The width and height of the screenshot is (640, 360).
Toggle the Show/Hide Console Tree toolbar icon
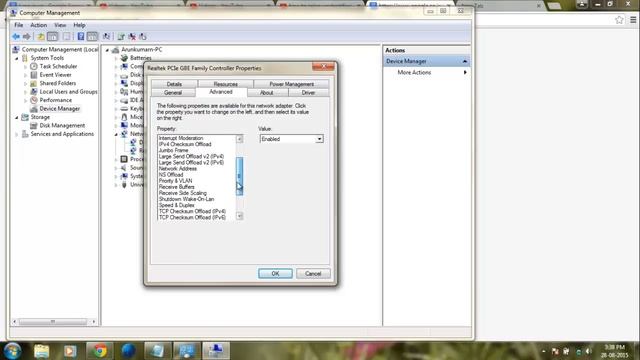point(53,37)
